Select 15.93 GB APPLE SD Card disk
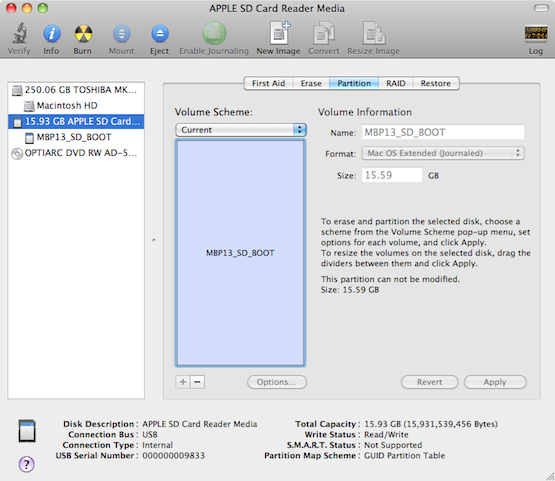The width and height of the screenshot is (555, 481). click(x=76, y=121)
